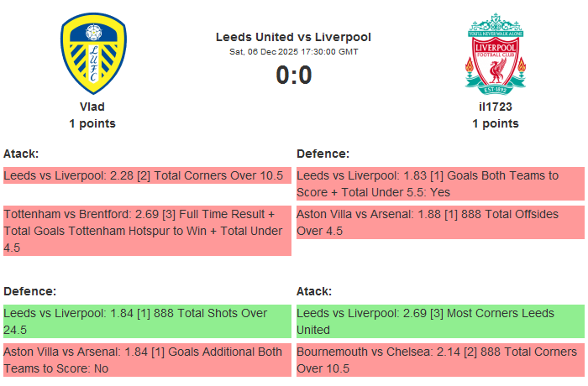The width and height of the screenshot is (588, 386).
Task: Select the player name Vlad
Action: pyautogui.click(x=92, y=107)
